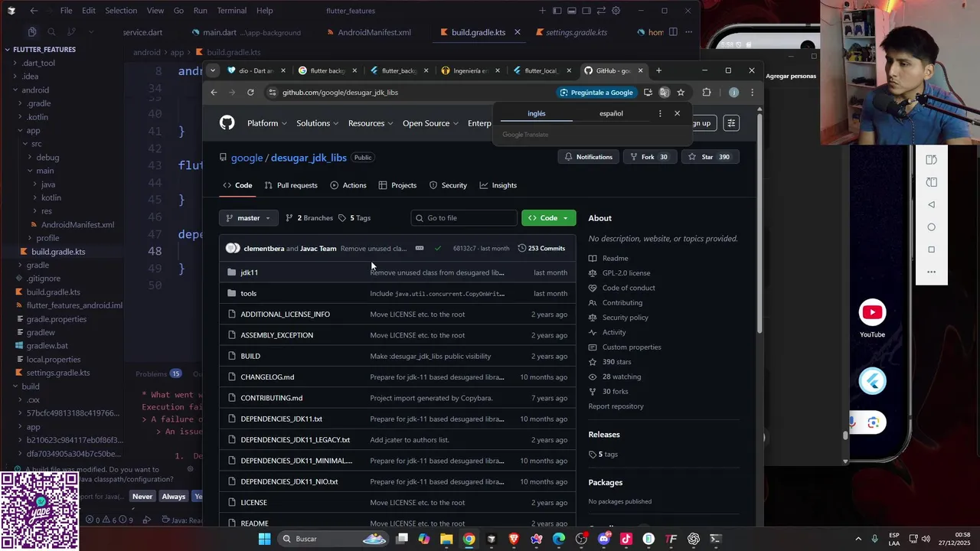Expand debug folder in explorer tree
Screen dimensions: 980x551
tap(47, 157)
